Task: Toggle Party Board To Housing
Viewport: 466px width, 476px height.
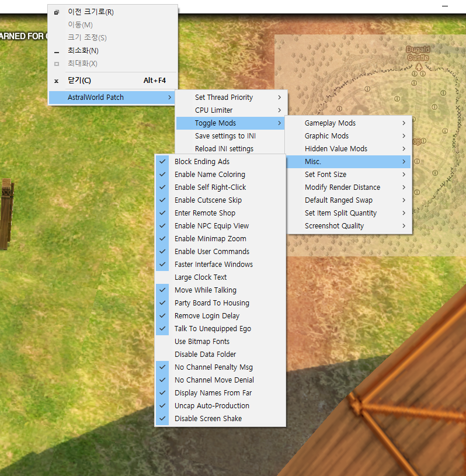Action: 220,303
